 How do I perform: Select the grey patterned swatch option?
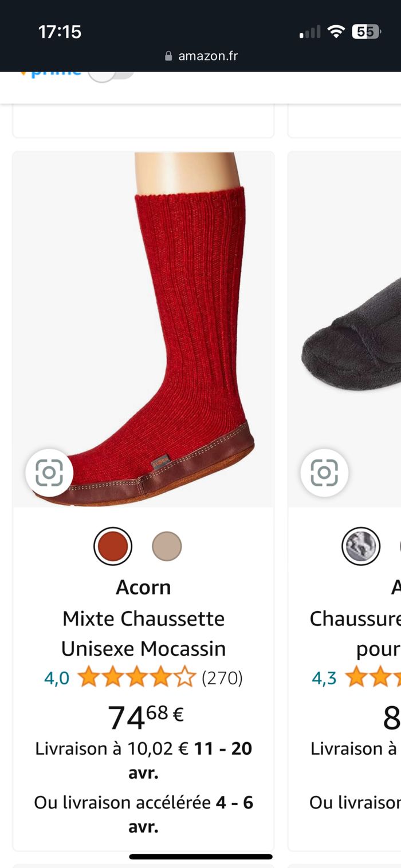coord(361,546)
